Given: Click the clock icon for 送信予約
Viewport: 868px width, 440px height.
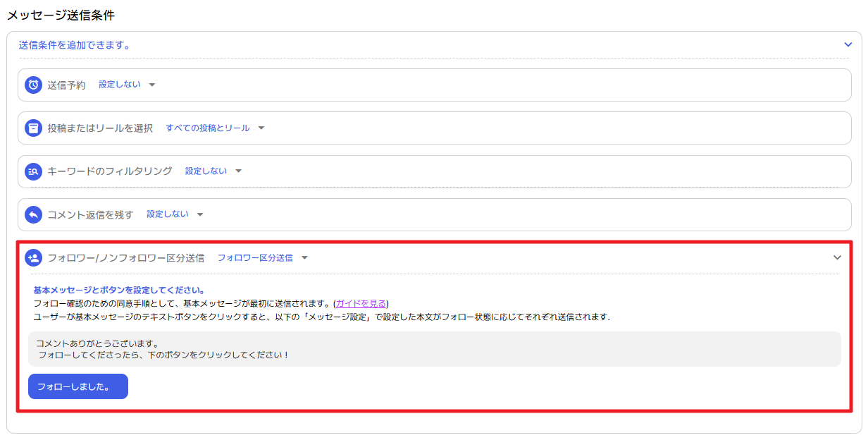Looking at the screenshot, I should 33,85.
